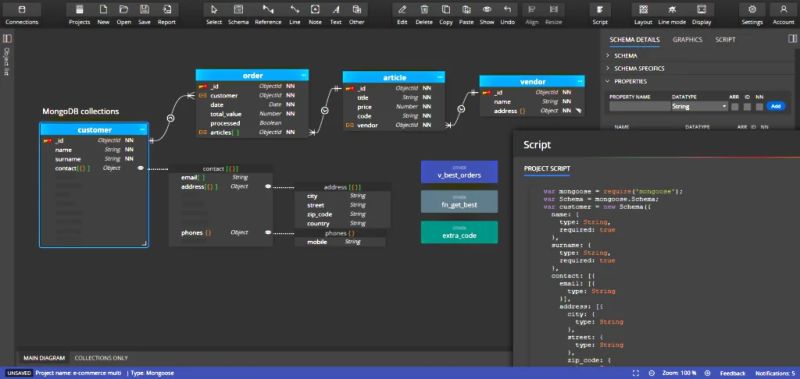Image resolution: width=800 pixels, height=379 pixels.
Task: Toggle the right side panel icon
Action: coord(792,39)
